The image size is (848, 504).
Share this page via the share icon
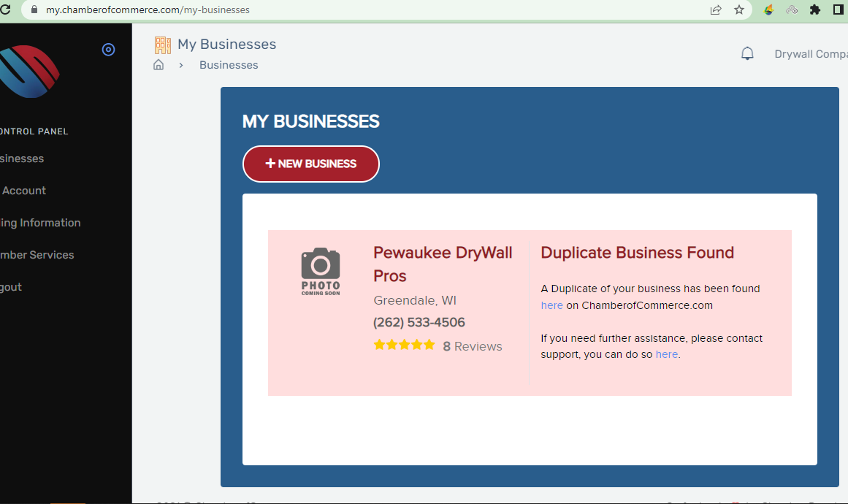pyautogui.click(x=716, y=9)
